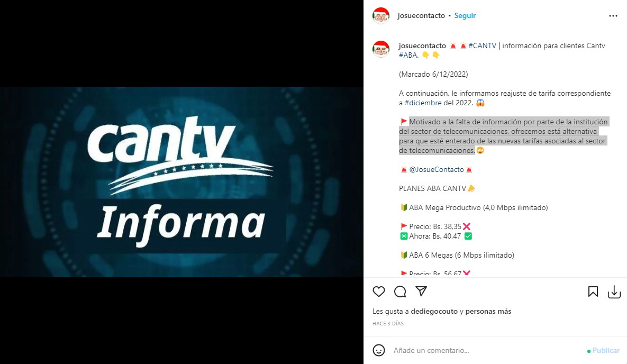The height and width of the screenshot is (364, 627).
Task: Open the @JosueContacto mention
Action: click(437, 170)
